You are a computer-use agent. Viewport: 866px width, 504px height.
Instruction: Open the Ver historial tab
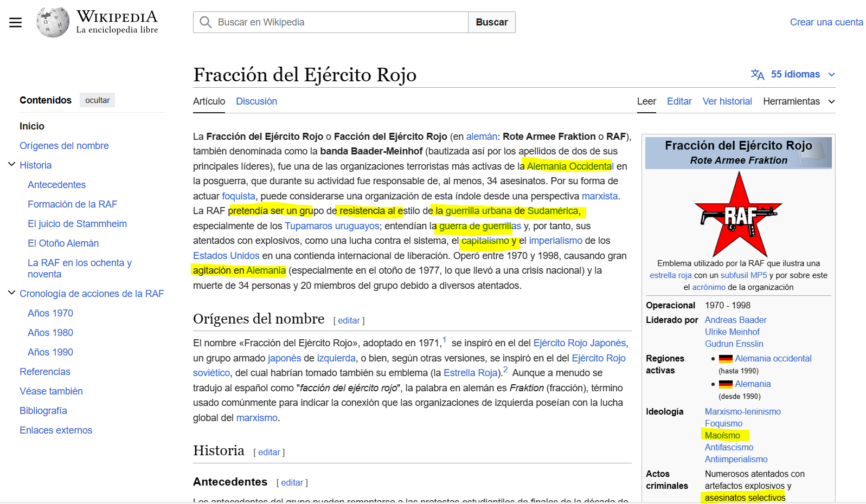pyautogui.click(x=727, y=101)
